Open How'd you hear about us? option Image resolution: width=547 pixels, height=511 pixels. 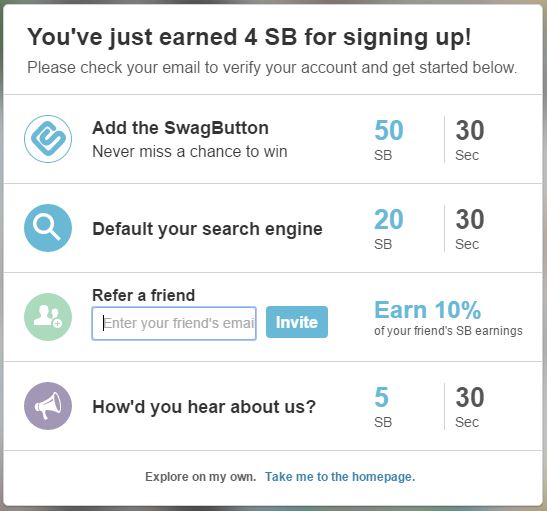pyautogui.click(x=204, y=407)
